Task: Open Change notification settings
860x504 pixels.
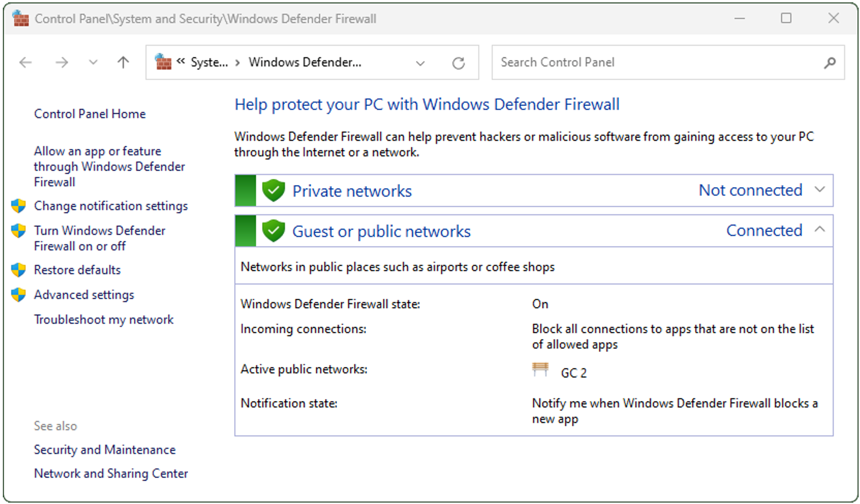Action: (111, 206)
